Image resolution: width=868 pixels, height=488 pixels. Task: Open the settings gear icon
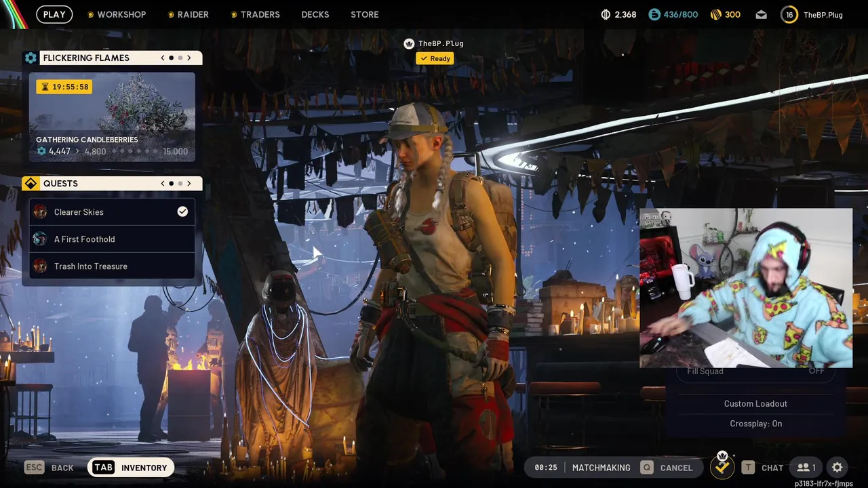837,468
